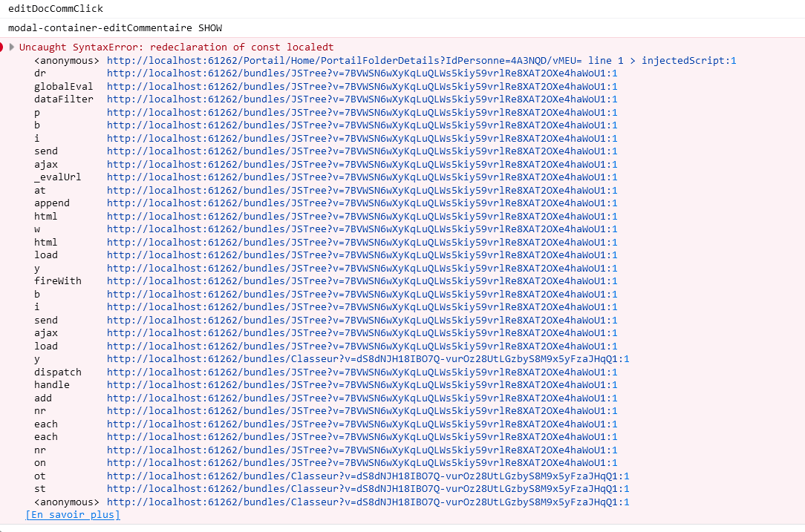This screenshot has height=532, width=805.
Task: Open the Classeur link in the ot row
Action: (368, 476)
